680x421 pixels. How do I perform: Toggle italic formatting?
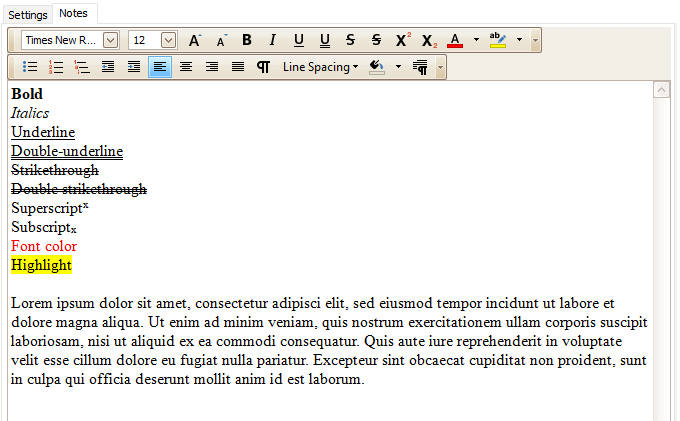(273, 40)
